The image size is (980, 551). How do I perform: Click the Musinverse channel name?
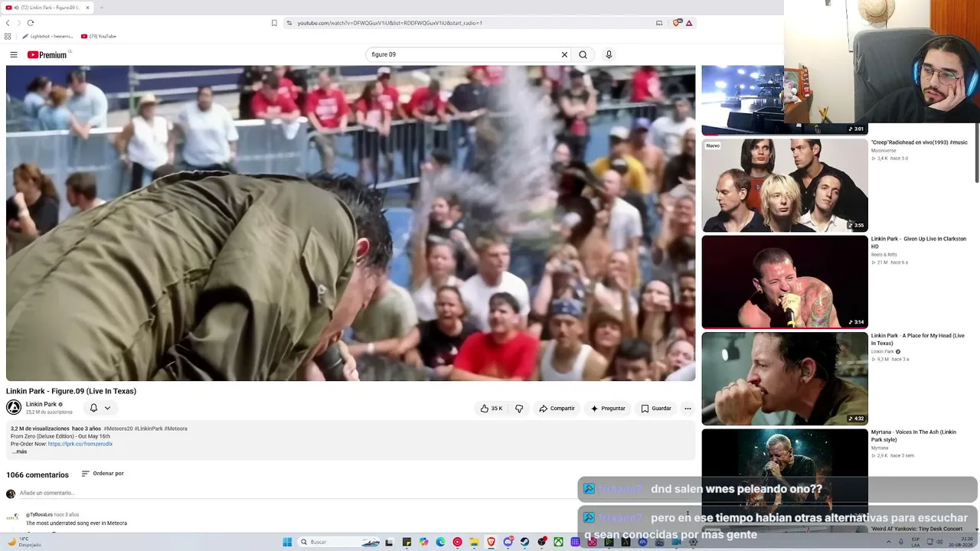(884, 151)
